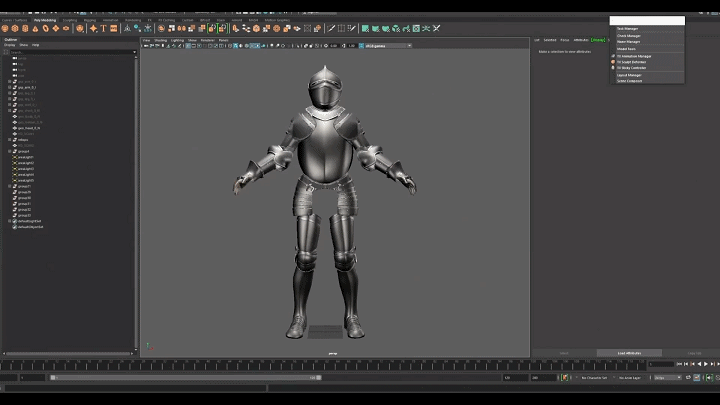Click the search field atop the popup menu

pyautogui.click(x=647, y=20)
